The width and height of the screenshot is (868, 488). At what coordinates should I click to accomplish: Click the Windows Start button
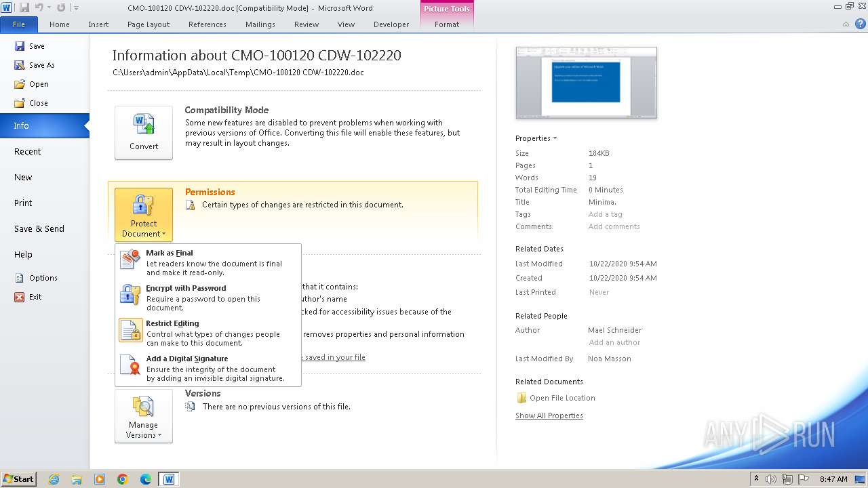[x=19, y=479]
